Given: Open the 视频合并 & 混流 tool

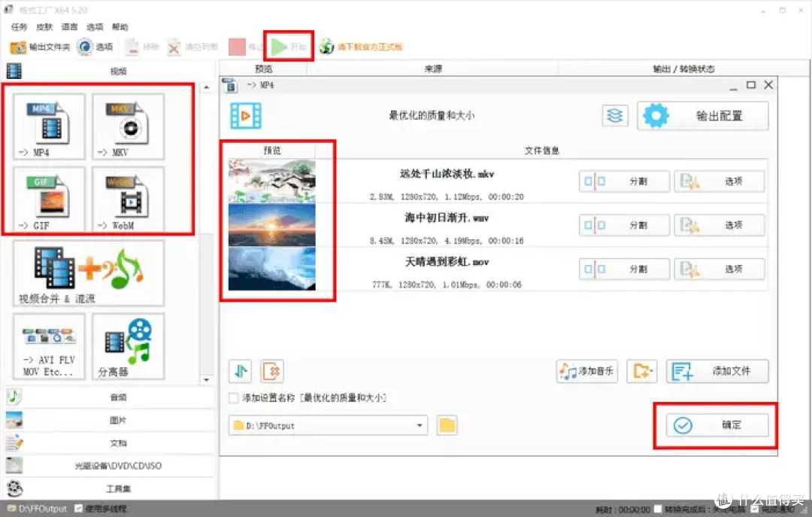Looking at the screenshot, I should click(89, 273).
